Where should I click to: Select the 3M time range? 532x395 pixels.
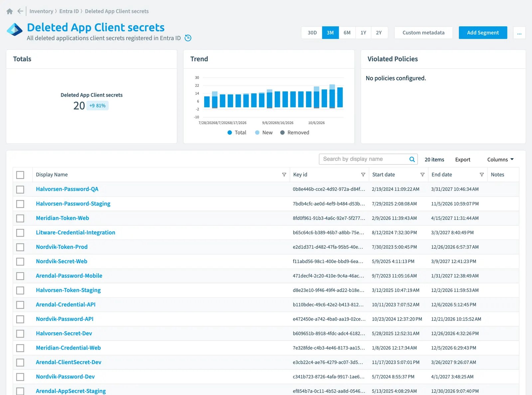pyautogui.click(x=330, y=33)
